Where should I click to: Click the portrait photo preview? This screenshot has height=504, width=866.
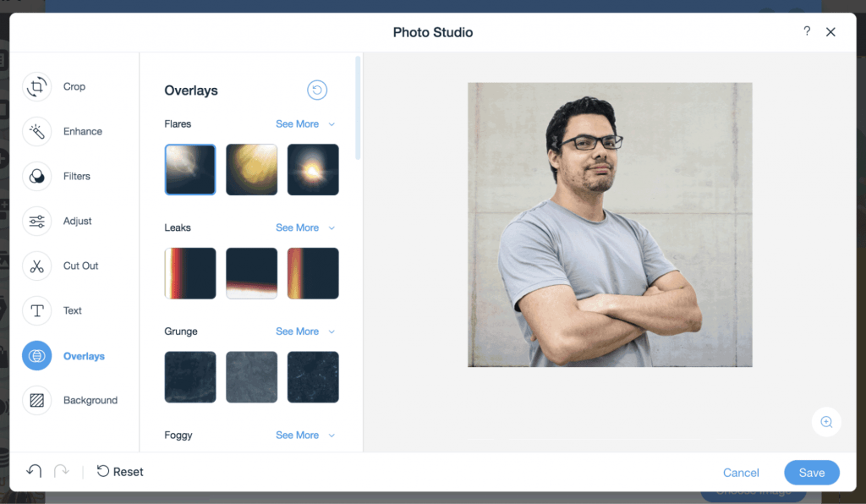click(610, 225)
